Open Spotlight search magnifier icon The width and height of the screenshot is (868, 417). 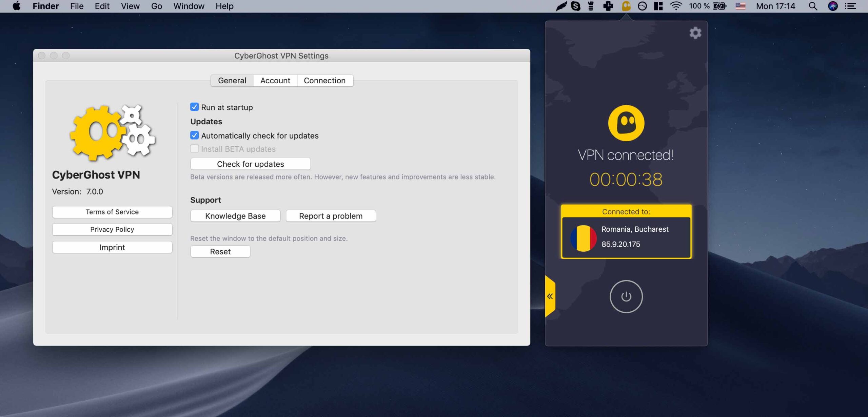pyautogui.click(x=813, y=6)
